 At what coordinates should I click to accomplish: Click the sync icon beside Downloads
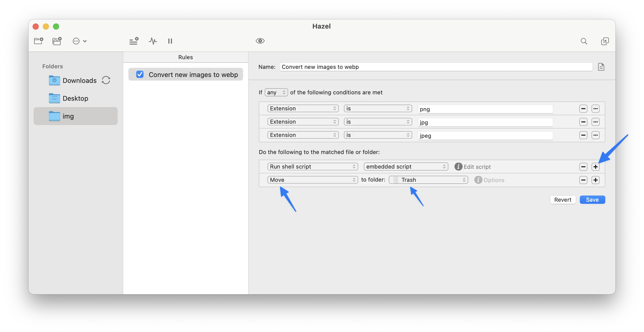[x=106, y=80]
